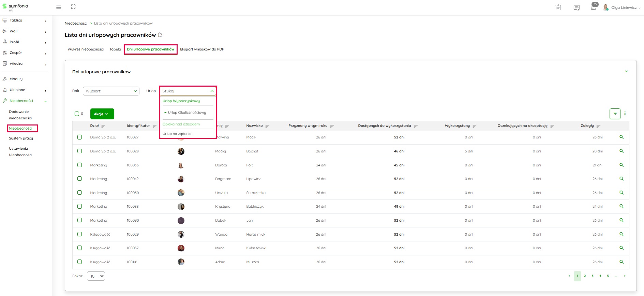Toggle the select-all checkbox above table
The width and height of the screenshot is (644, 296).
click(x=77, y=114)
